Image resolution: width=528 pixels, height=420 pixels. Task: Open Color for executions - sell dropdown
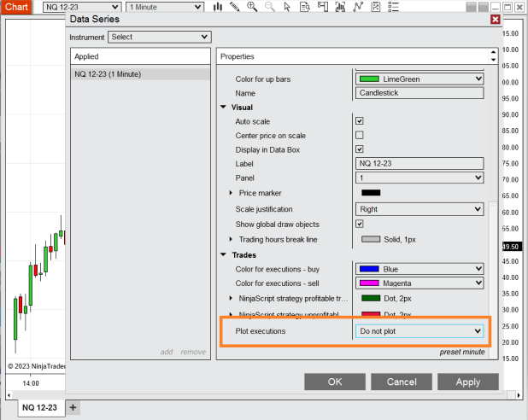point(419,283)
